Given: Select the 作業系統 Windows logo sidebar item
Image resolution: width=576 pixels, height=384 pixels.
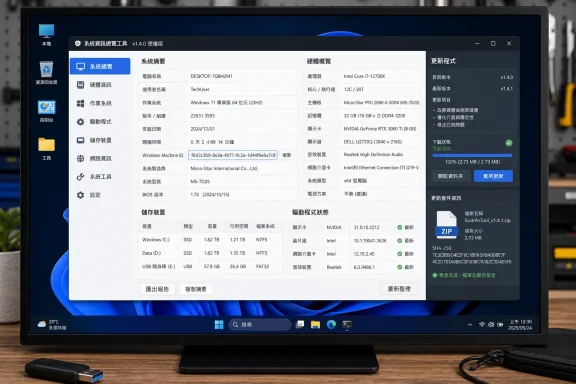Looking at the screenshot, I should (100, 103).
